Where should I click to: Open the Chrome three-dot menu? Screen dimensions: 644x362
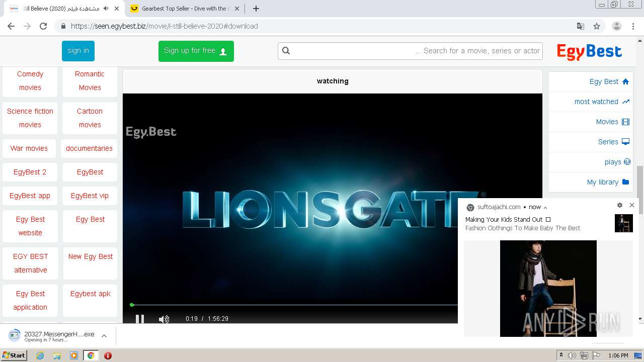click(633, 26)
